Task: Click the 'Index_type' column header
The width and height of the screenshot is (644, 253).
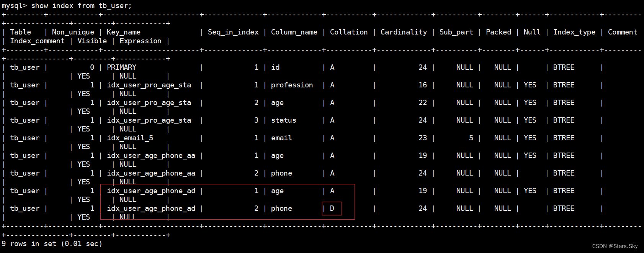Action: pyautogui.click(x=574, y=32)
